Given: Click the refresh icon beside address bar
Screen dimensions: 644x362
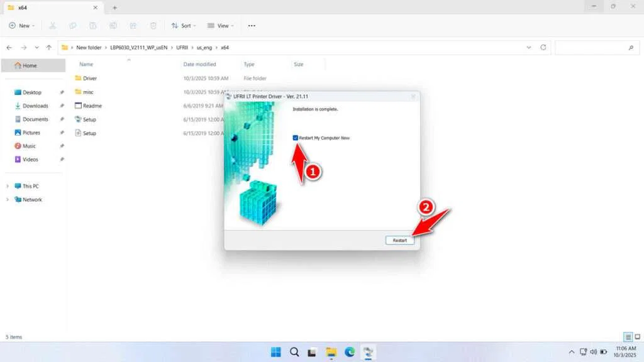Looking at the screenshot, I should 543,47.
